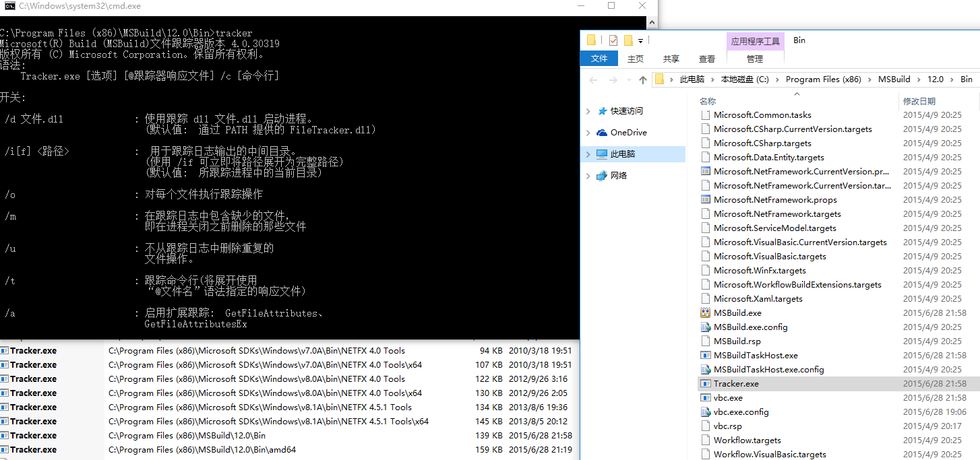Click the Explorer folder icon in title bar
Viewport: 980px width, 460px height.
pos(592,40)
